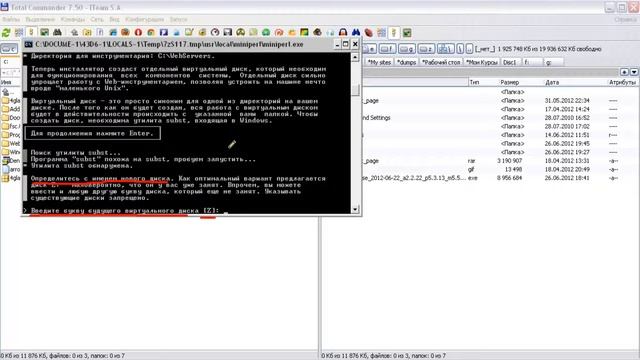Click the date 14.06.2012 11:51
This screenshot has height=360, width=640.
tap(567, 135)
